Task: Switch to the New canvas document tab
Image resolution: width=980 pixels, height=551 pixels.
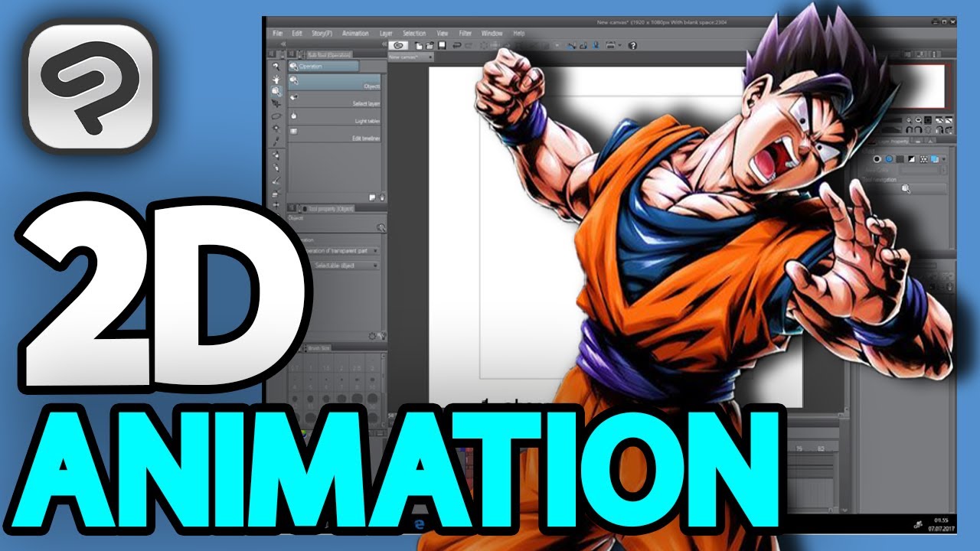Action: tap(410, 57)
